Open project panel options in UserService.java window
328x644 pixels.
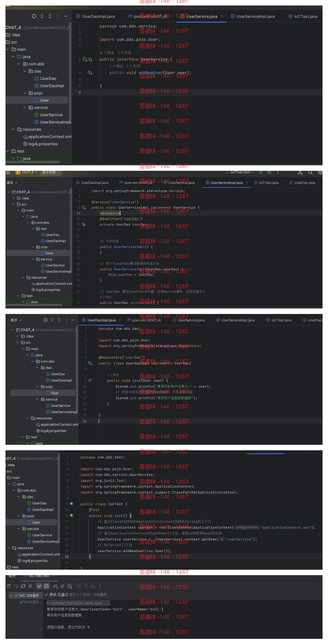pos(57,16)
